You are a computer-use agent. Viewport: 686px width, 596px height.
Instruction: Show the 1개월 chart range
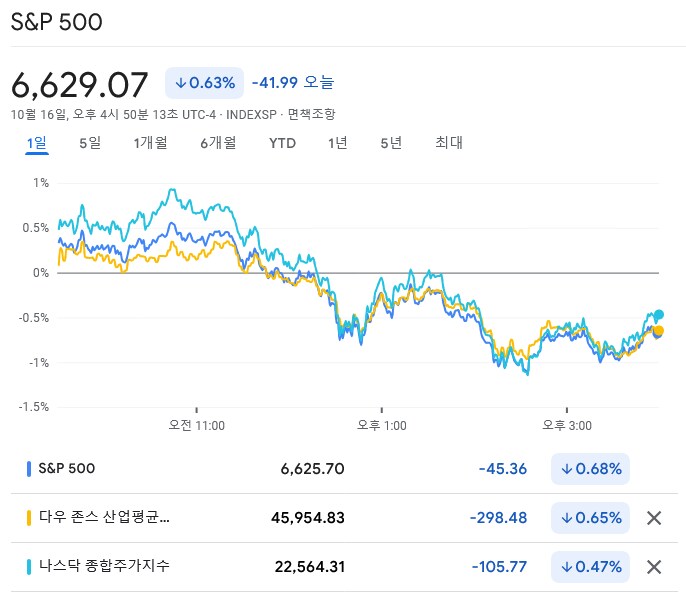150,143
